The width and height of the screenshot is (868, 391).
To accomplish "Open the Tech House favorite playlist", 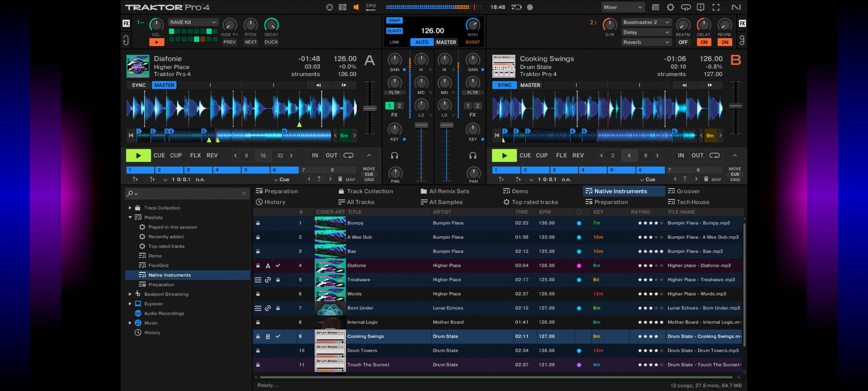I will pos(692,202).
